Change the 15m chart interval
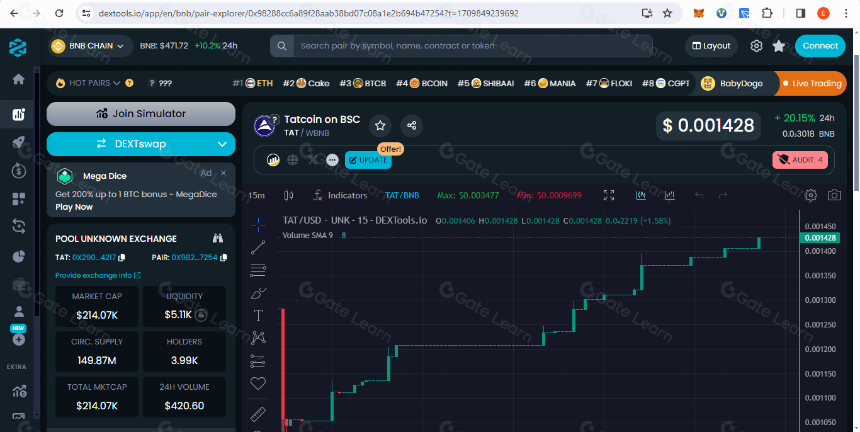 257,195
